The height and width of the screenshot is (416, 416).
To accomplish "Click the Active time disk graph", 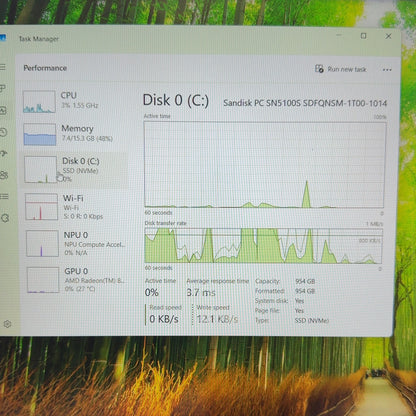I will (265, 165).
